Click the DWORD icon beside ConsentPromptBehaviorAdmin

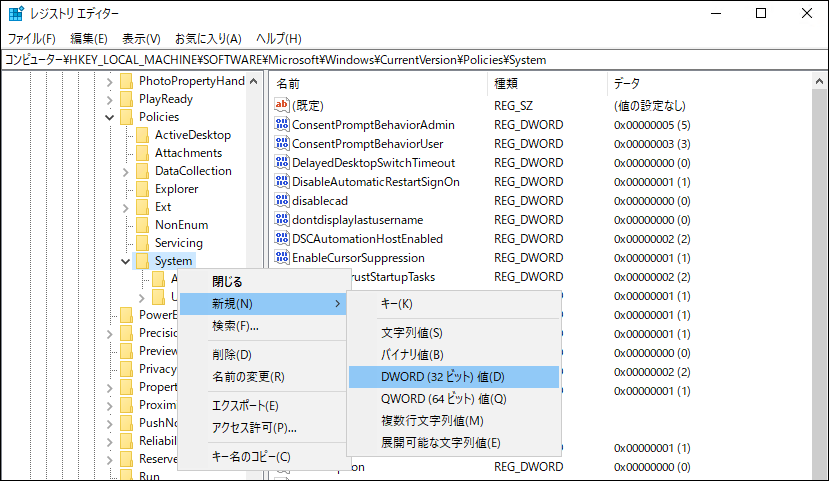pos(281,125)
